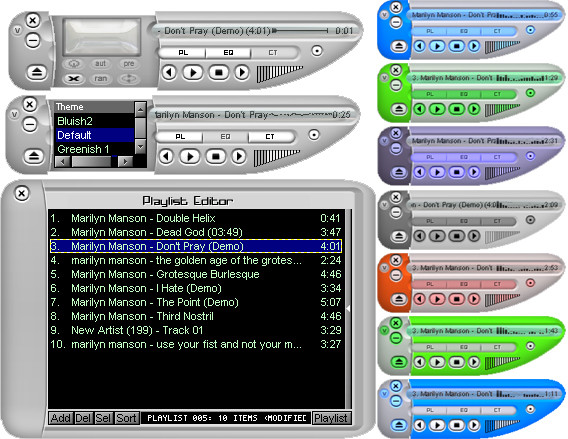Viewport: 568px width, 439px height.
Task: Click the Theme list scroll-right arrow
Action: tap(125, 162)
